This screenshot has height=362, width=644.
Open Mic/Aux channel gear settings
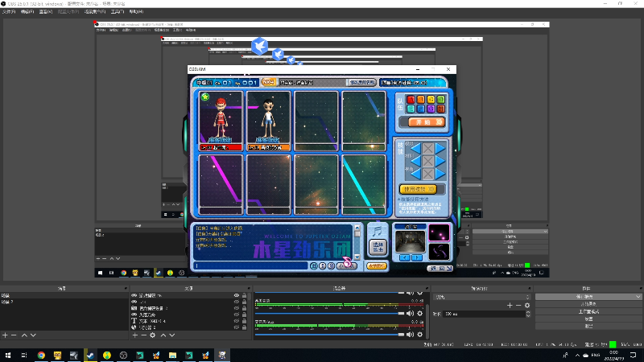pyautogui.click(x=419, y=335)
